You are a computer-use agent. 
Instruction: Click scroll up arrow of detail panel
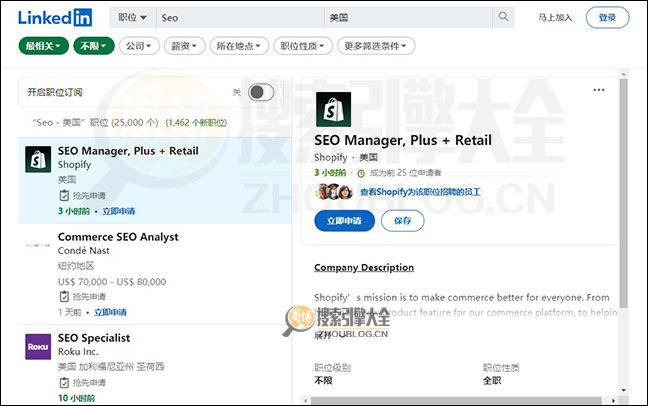[624, 74]
